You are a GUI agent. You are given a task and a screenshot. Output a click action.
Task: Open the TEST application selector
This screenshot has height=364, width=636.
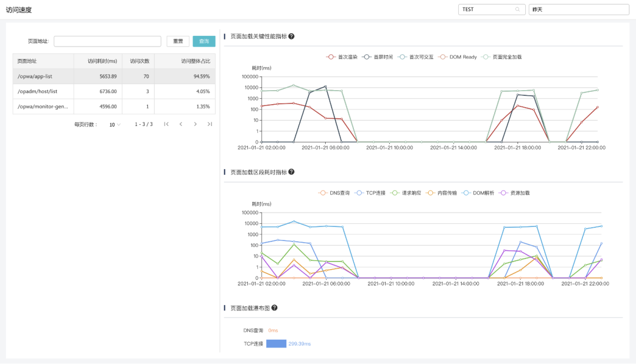492,9
